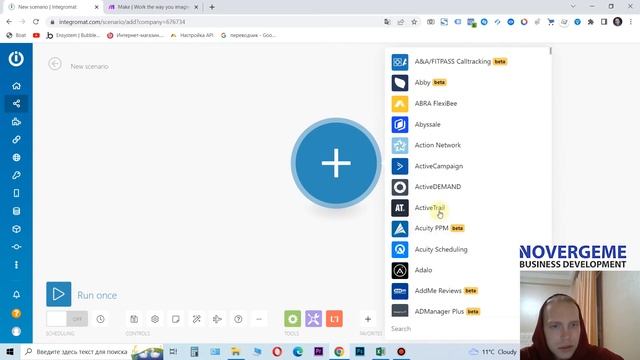The image size is (640, 360).
Task: Open the Integromat logo home
Action: 16,59
